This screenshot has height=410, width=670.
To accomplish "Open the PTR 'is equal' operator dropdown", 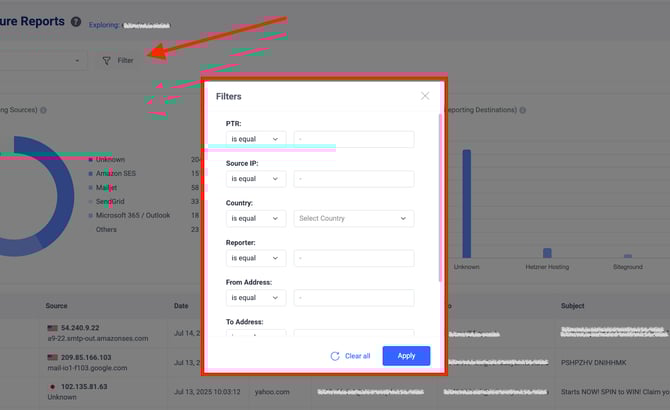I will pos(256,139).
